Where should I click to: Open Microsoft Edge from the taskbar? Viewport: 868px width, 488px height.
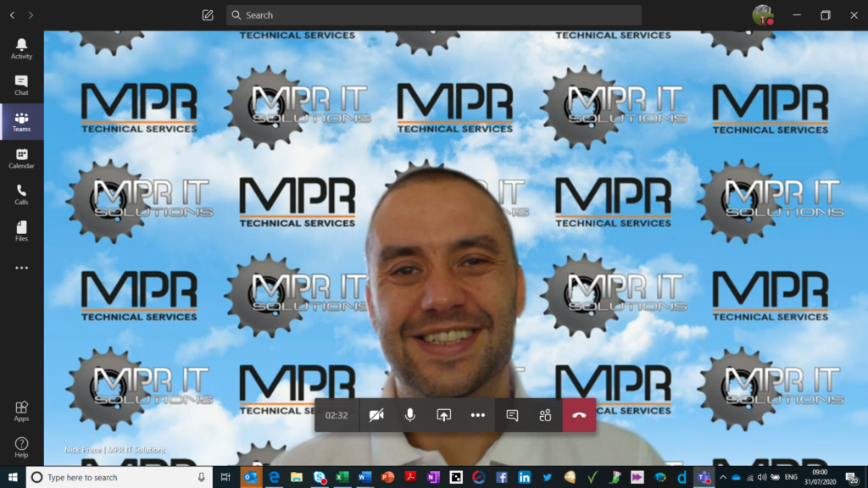pyautogui.click(x=274, y=477)
